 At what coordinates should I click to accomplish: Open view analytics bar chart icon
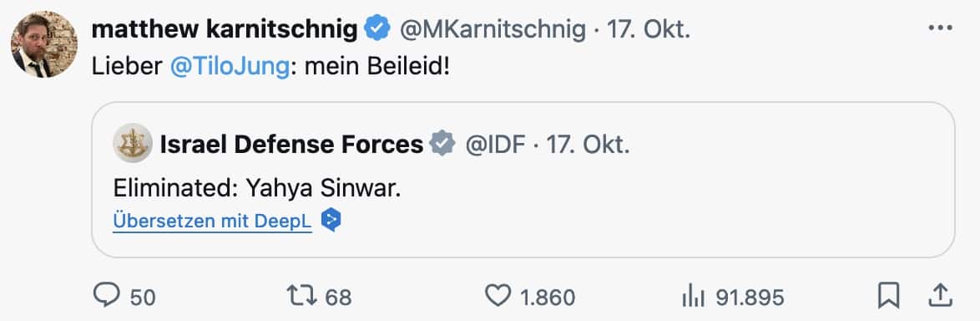pos(694,296)
